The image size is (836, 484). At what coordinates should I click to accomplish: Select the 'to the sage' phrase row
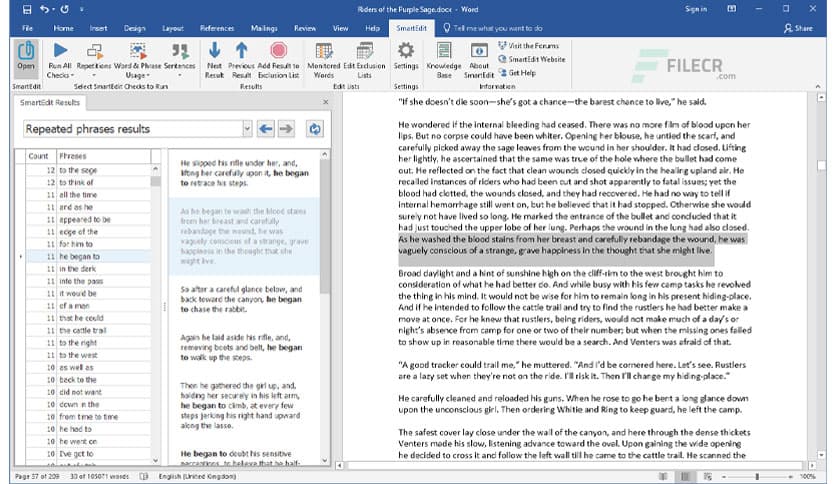coord(89,170)
